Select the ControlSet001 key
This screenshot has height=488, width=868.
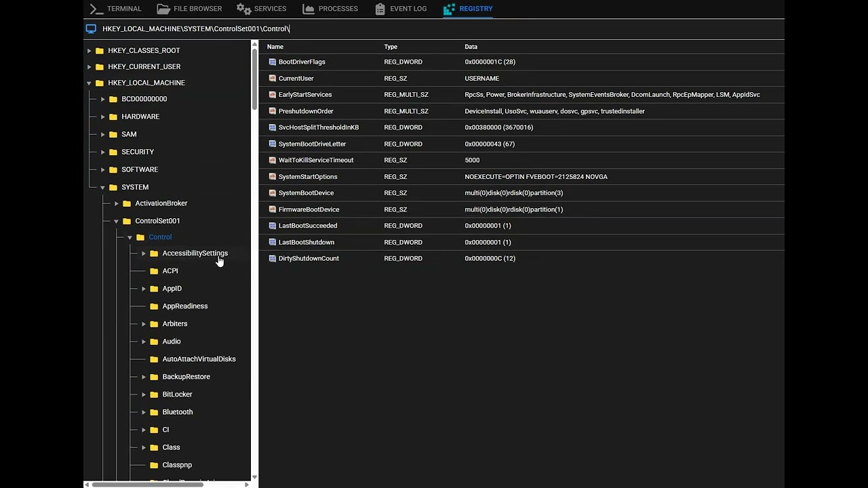(x=157, y=221)
